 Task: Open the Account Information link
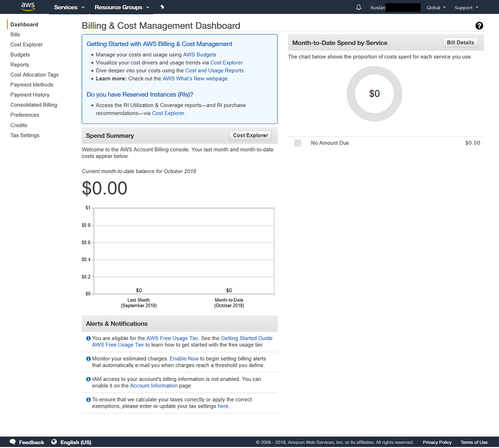[x=154, y=386]
